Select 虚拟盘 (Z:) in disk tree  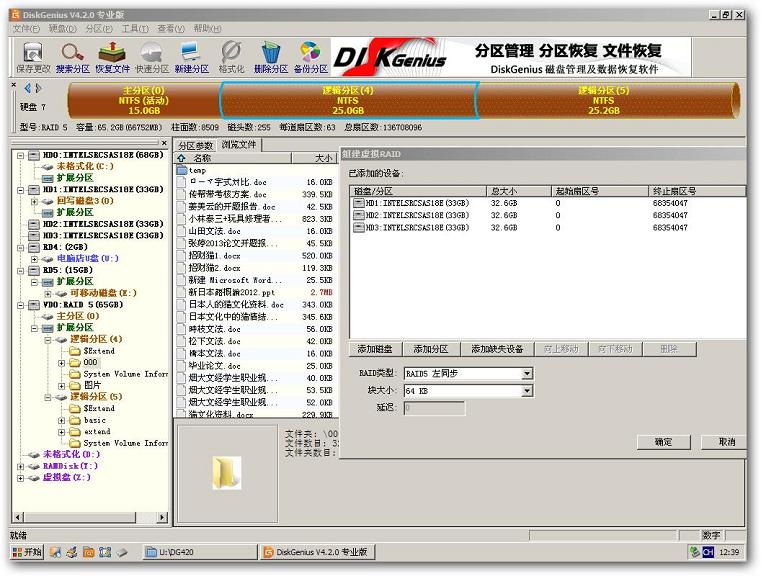pyautogui.click(x=66, y=477)
